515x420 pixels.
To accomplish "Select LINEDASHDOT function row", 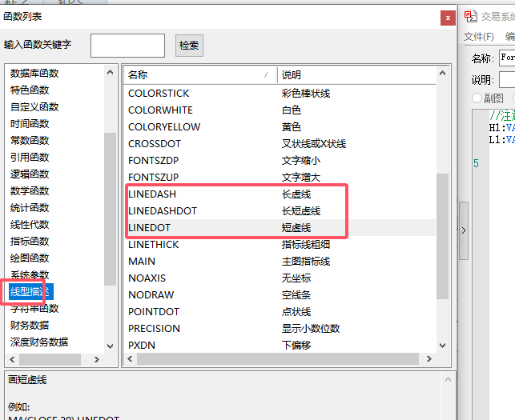I will [280, 210].
